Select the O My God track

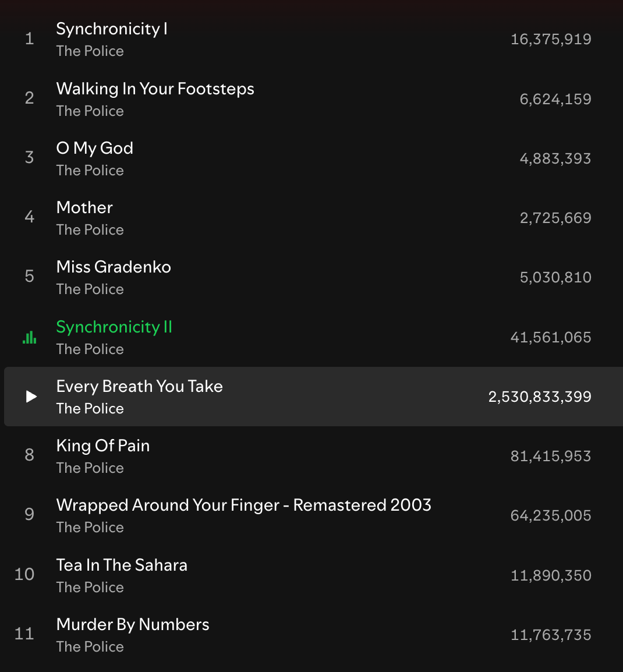coord(95,148)
